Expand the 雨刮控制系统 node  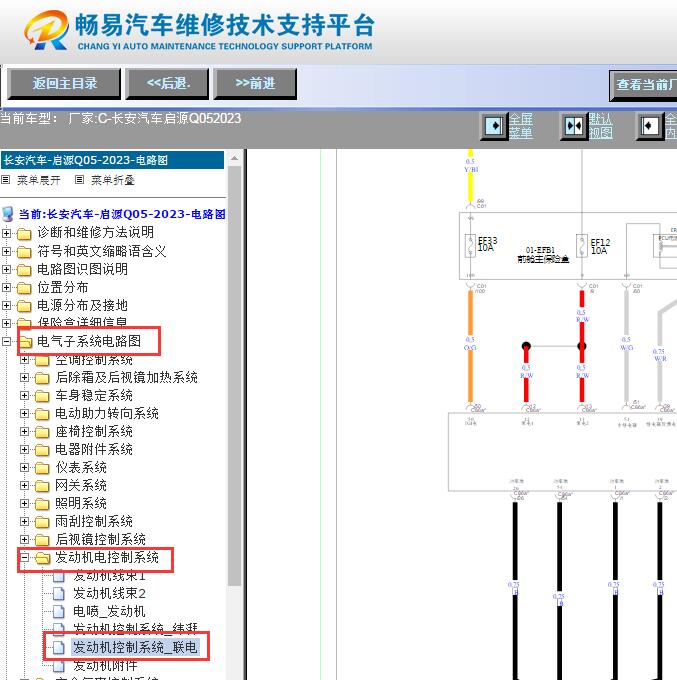[x=24, y=522]
